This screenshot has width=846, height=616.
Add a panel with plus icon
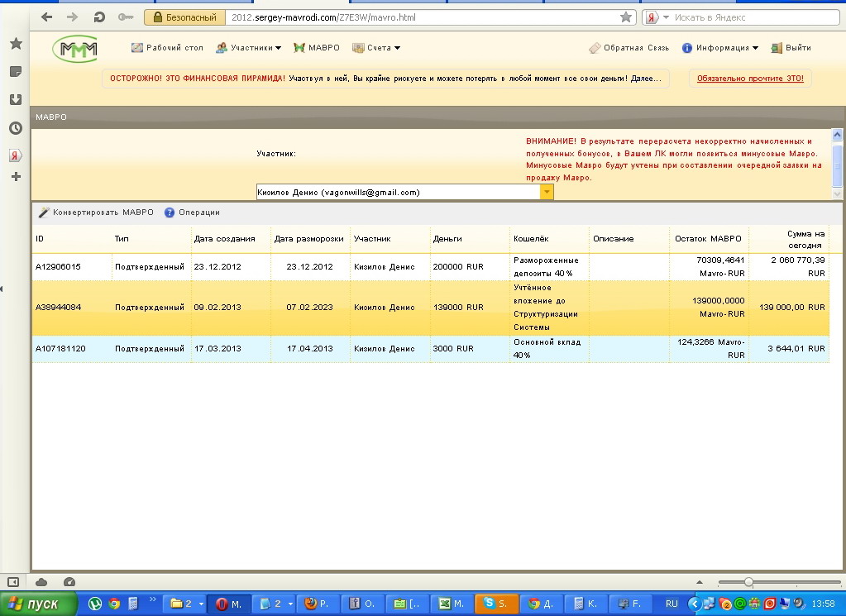[16, 176]
